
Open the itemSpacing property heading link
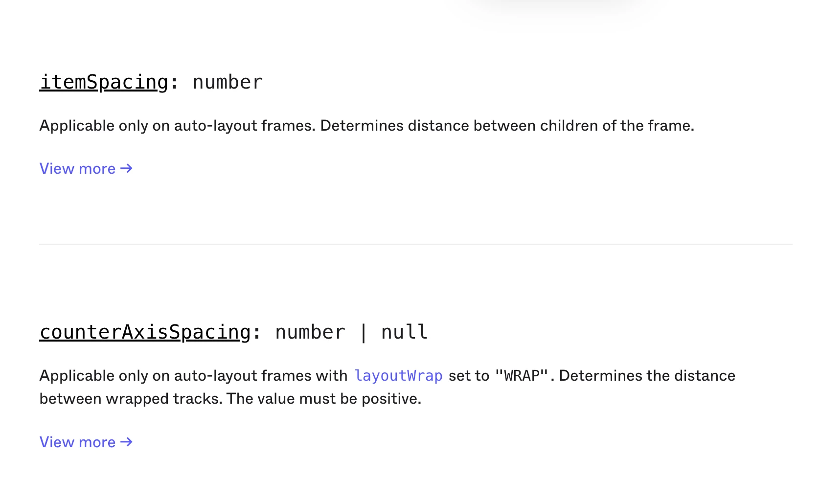104,82
